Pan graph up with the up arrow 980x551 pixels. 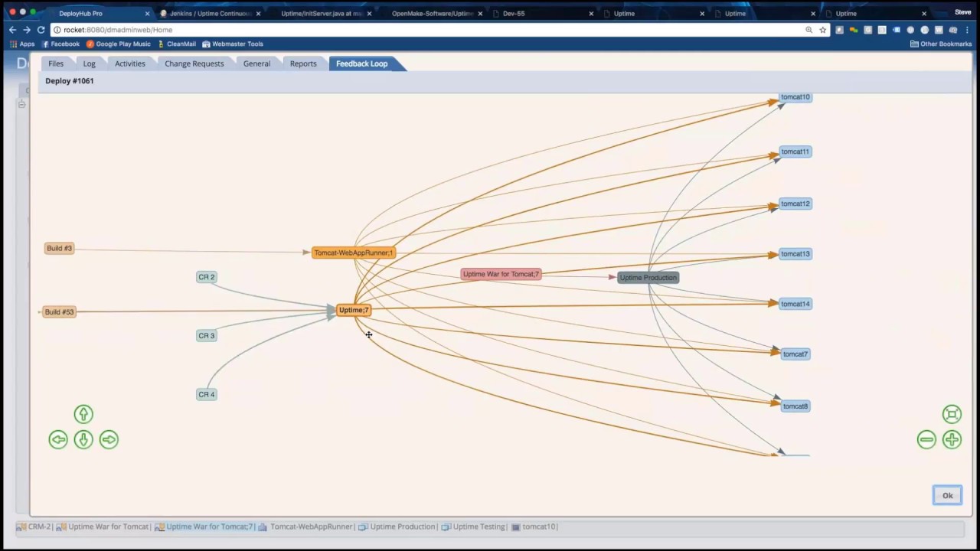[x=83, y=414]
